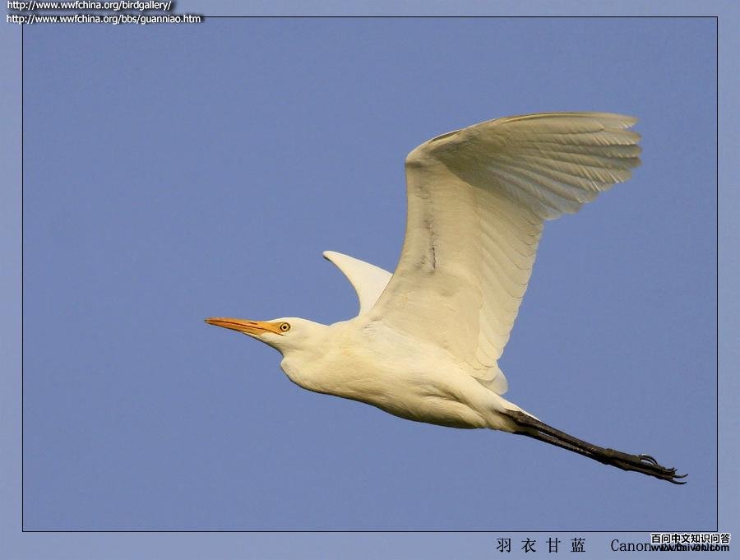The image size is (740, 560).
Task: Click the bottom-left corner of the photo frame
Action: point(23,531)
